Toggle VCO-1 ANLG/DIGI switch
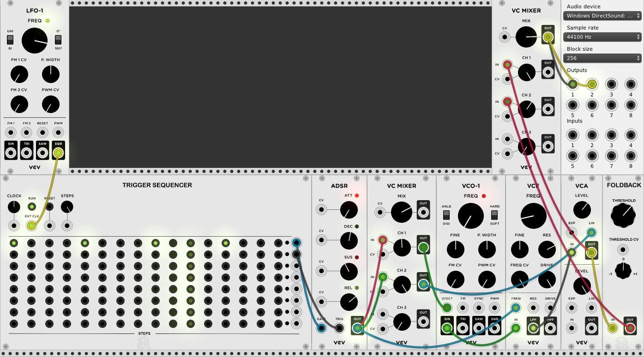The height and width of the screenshot is (357, 644). click(x=446, y=215)
